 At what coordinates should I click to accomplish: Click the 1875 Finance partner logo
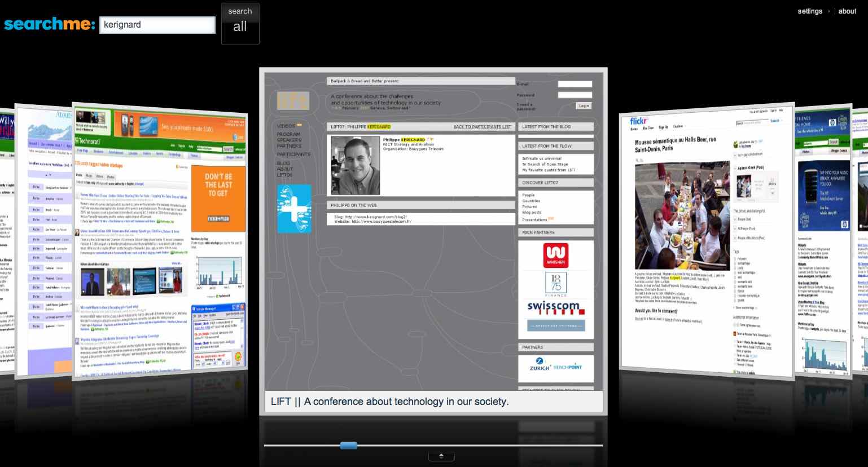[x=556, y=285]
